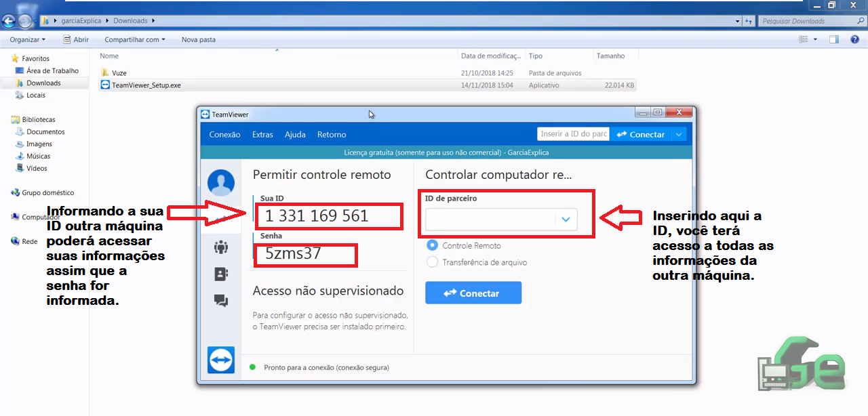Open Documentos library in navigation pane

[45, 131]
